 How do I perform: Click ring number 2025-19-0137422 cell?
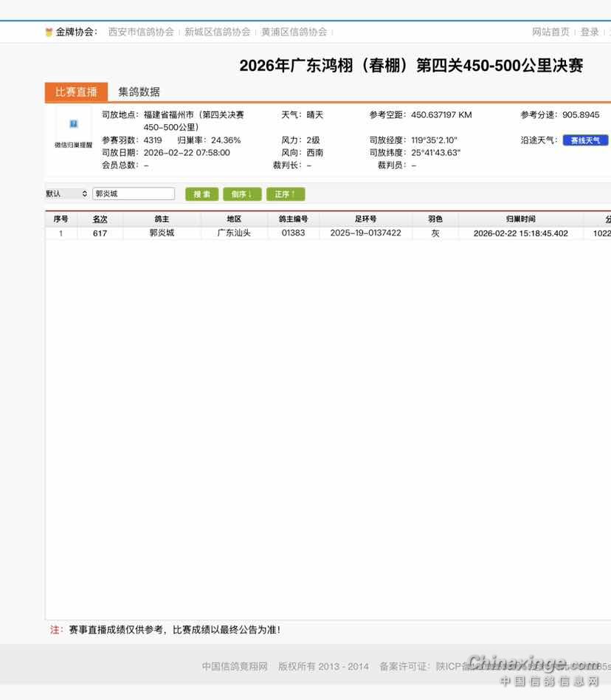tap(365, 233)
